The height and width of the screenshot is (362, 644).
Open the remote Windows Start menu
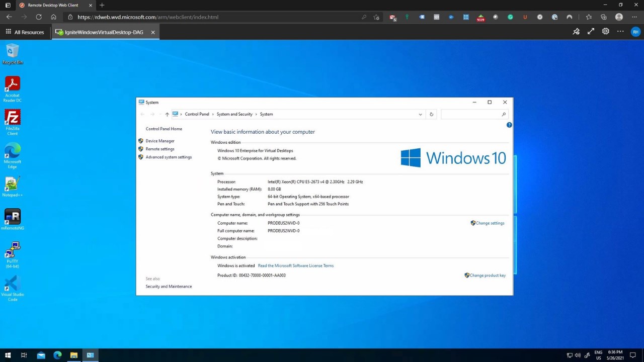pos(8,355)
